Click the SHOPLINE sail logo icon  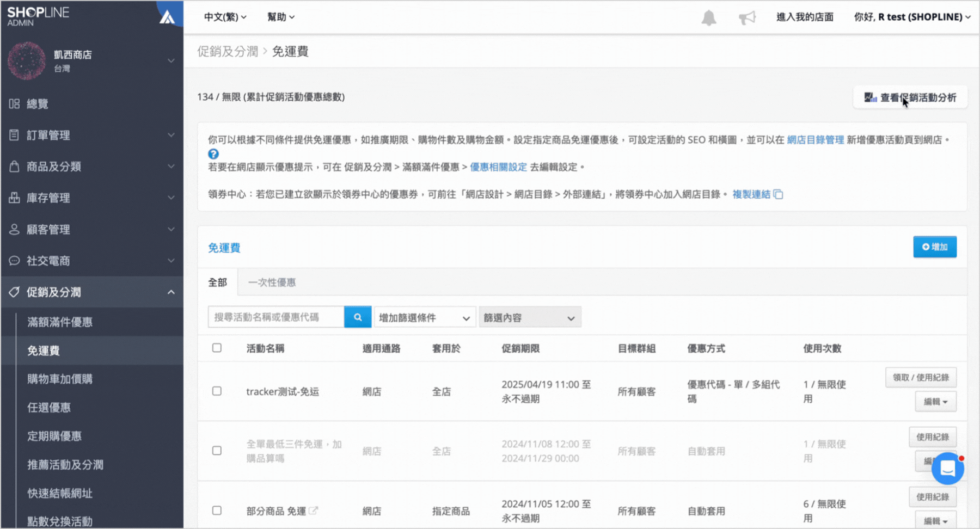[167, 17]
